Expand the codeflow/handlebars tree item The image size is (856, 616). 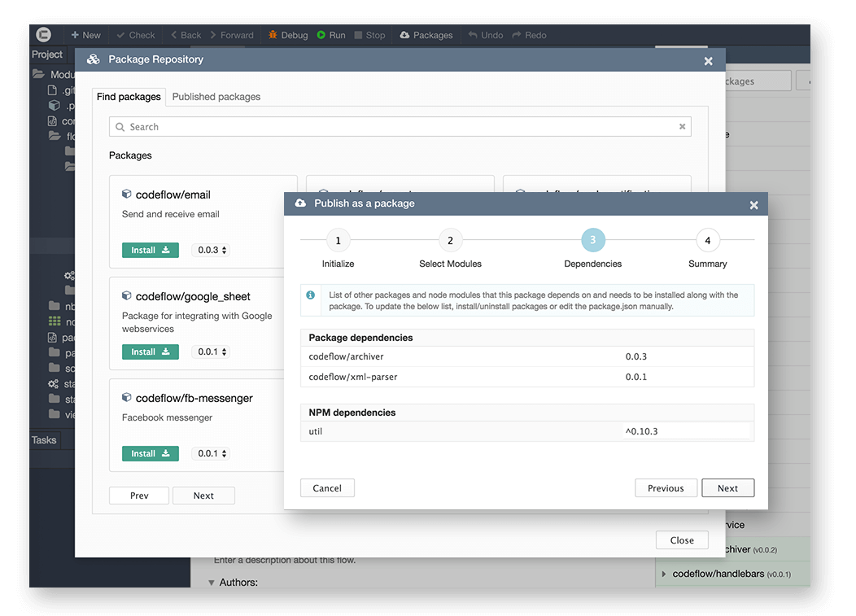[x=664, y=574]
